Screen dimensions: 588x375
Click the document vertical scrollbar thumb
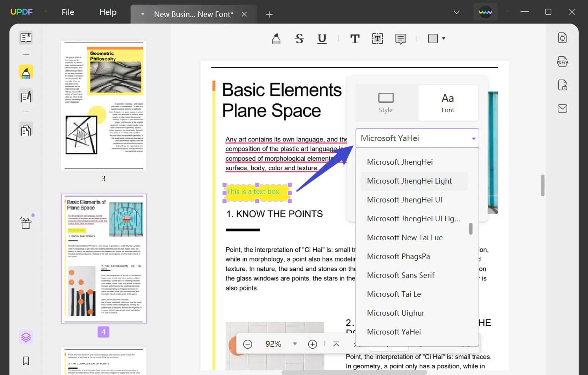[543, 185]
